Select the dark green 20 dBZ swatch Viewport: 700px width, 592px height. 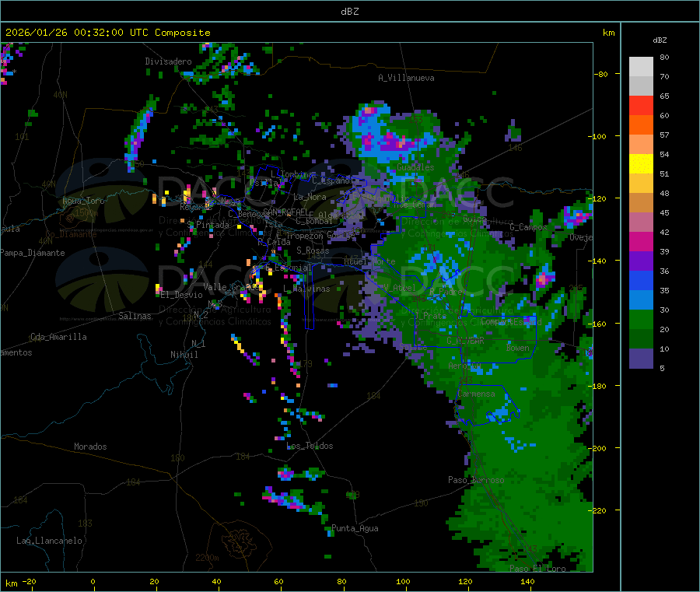tap(641, 339)
